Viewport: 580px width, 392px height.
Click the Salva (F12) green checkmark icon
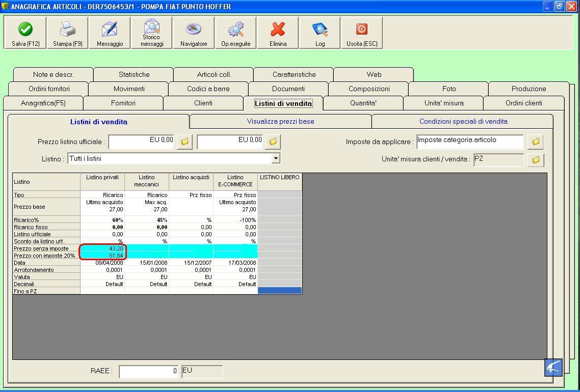[x=25, y=33]
